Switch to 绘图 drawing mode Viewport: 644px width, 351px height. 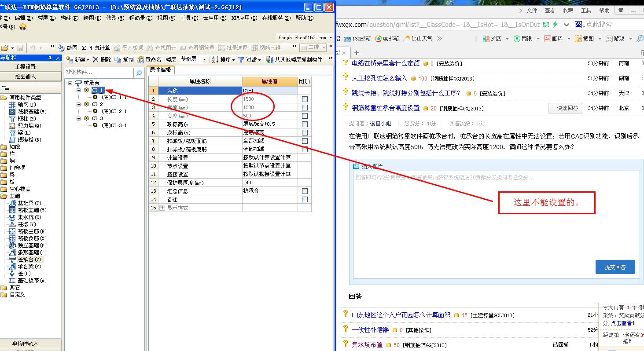pyautogui.click(x=69, y=48)
